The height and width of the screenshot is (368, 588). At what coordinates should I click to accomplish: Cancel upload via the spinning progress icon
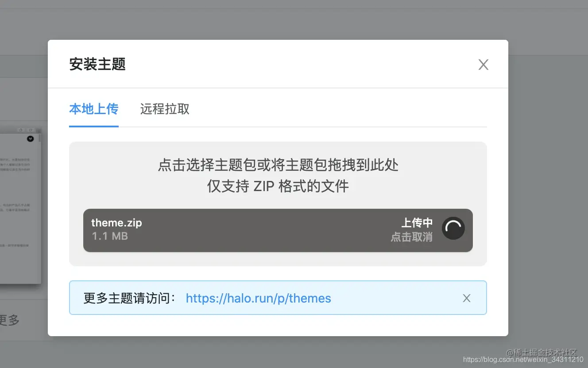[453, 229]
